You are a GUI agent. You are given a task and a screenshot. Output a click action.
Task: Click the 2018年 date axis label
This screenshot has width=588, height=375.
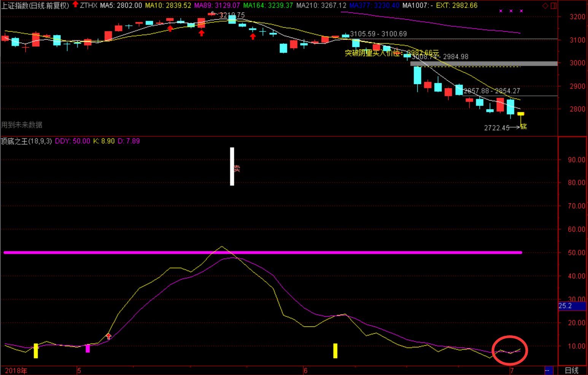point(16,370)
